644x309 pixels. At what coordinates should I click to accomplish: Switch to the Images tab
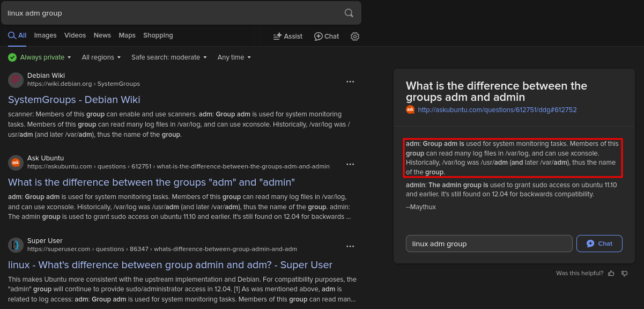tap(46, 35)
